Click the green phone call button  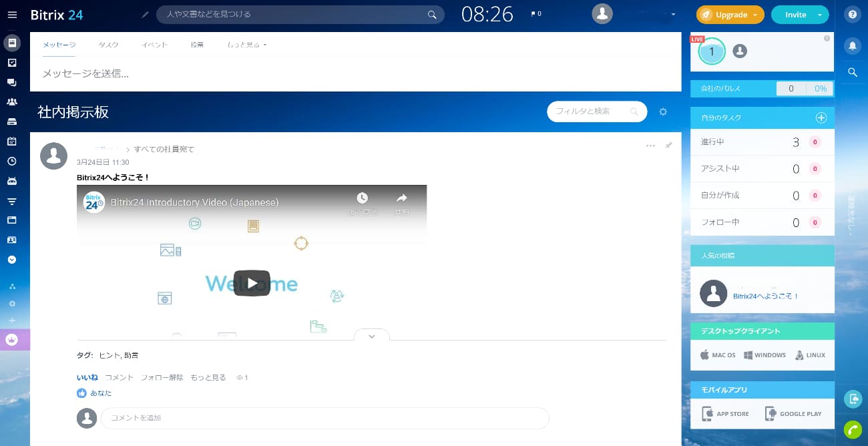pos(853,429)
